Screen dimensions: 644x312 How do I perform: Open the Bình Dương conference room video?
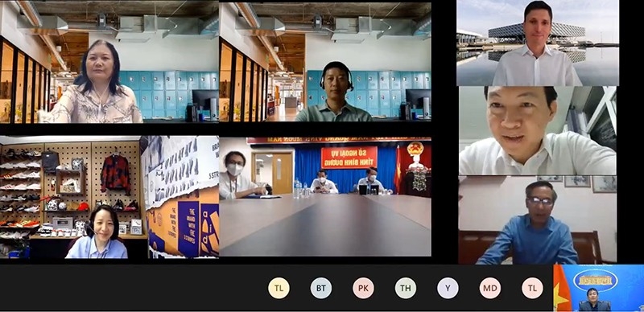(x=325, y=197)
